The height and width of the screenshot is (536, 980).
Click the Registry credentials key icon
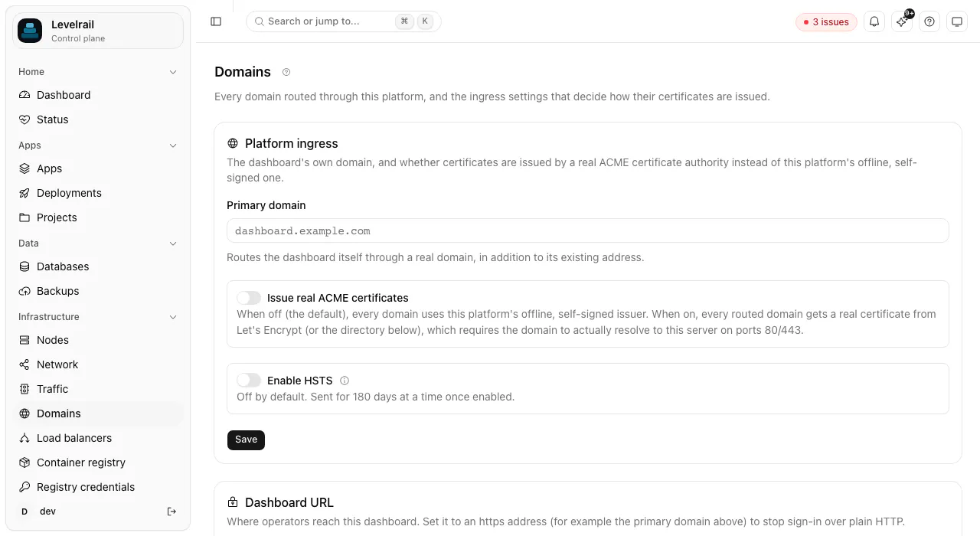tap(24, 487)
